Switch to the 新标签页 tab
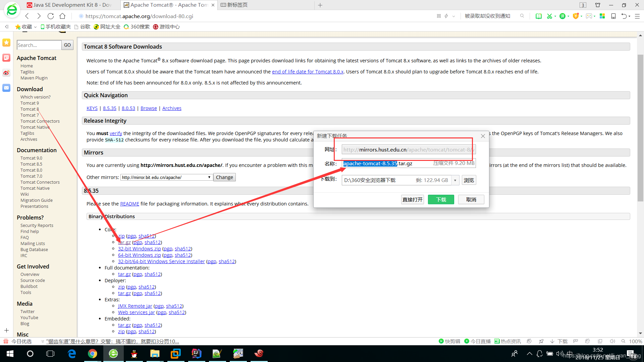Image resolution: width=644 pixels, height=362 pixels. click(234, 5)
